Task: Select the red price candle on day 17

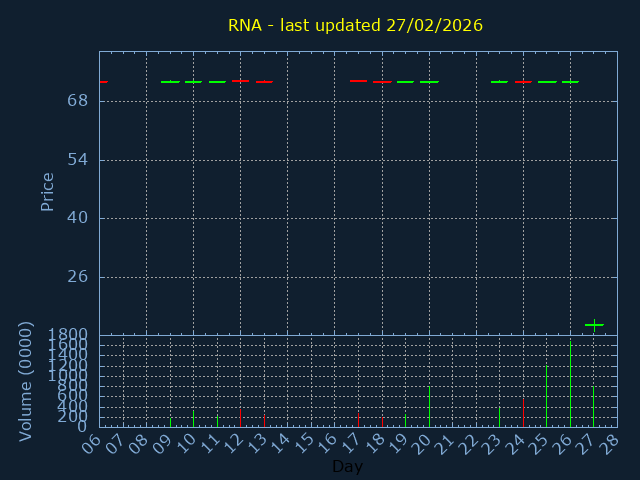Action: (358, 80)
